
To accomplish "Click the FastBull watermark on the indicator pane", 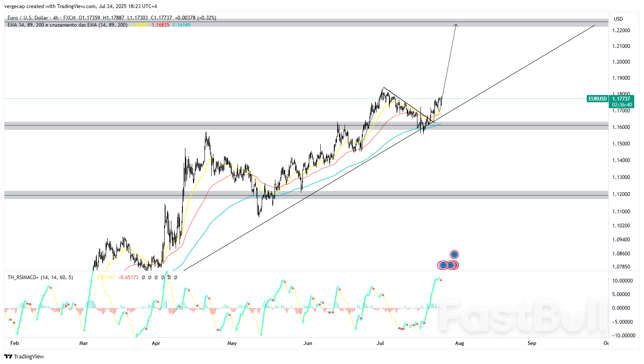I will (522, 316).
